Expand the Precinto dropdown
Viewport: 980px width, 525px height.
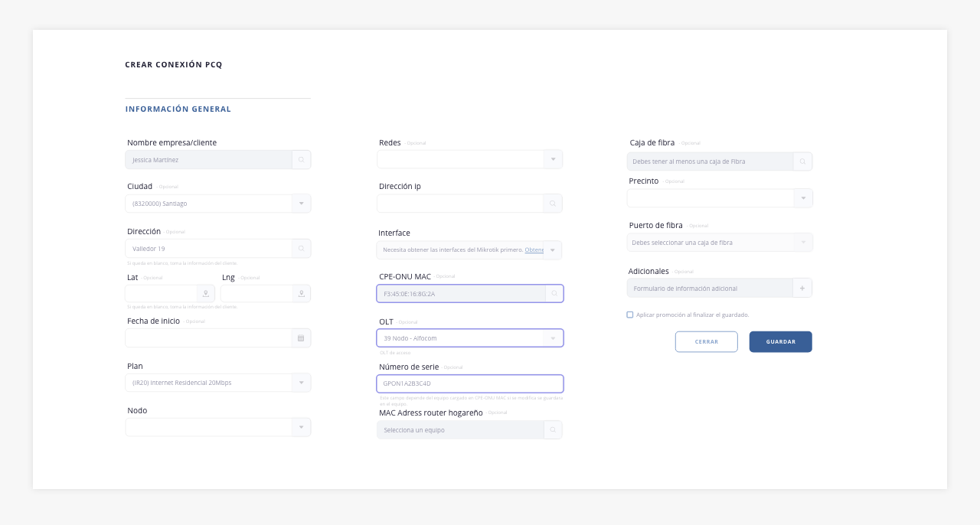click(803, 198)
